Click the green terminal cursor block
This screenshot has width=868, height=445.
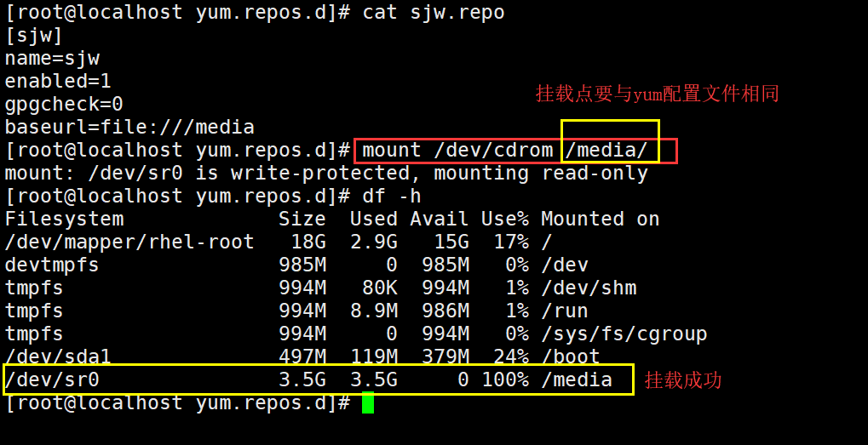[368, 402]
